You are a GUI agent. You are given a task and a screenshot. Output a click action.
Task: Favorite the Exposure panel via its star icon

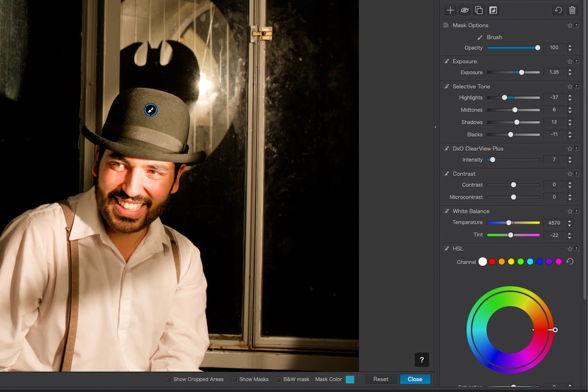(x=570, y=61)
